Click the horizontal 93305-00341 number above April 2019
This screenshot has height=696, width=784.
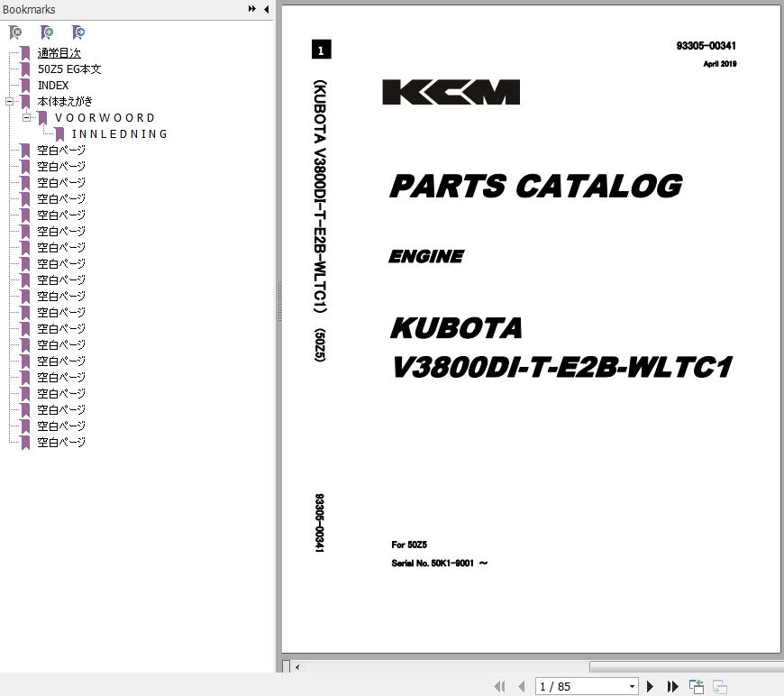[x=706, y=46]
